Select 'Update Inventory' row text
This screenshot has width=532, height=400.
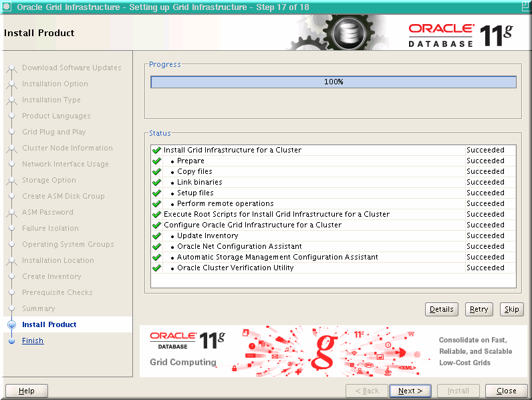point(208,235)
